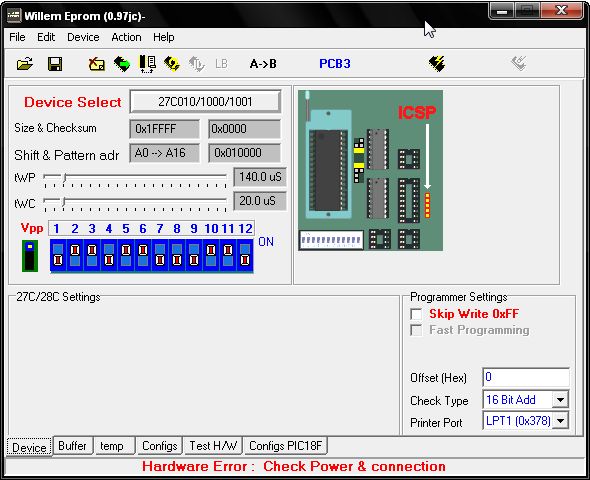Click the Vpp jumper icon
This screenshot has width=590, height=480.
(x=30, y=256)
